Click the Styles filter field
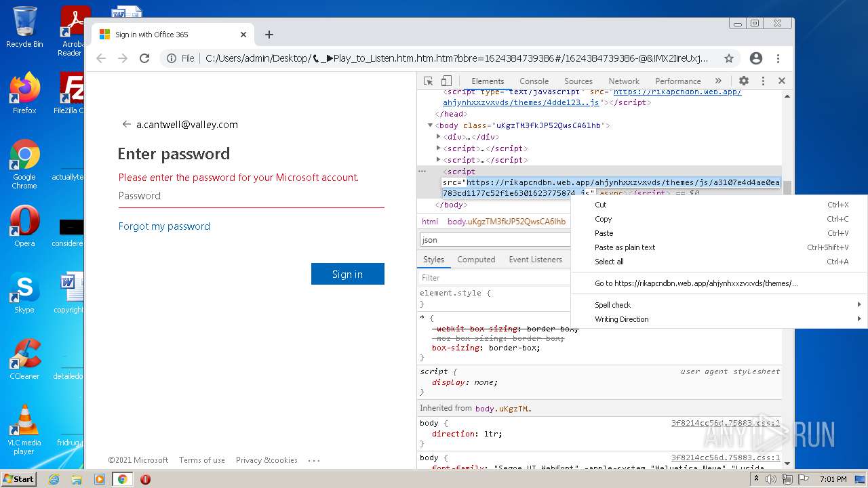The width and height of the screenshot is (868, 488). [x=494, y=278]
